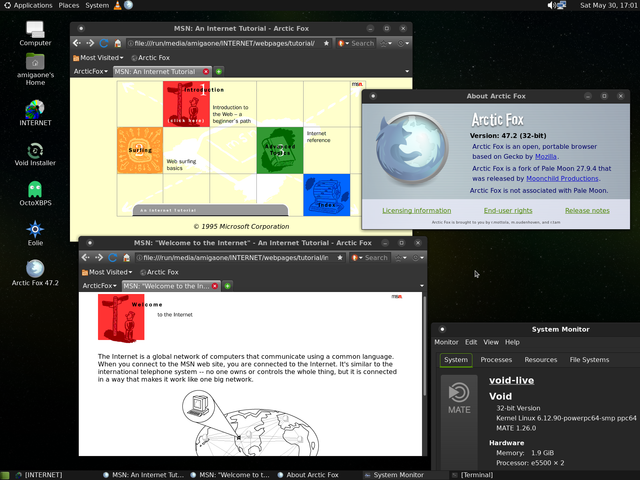Switch to Terminal in bottom taskbar
This screenshot has width=640, height=480.
(x=473, y=475)
